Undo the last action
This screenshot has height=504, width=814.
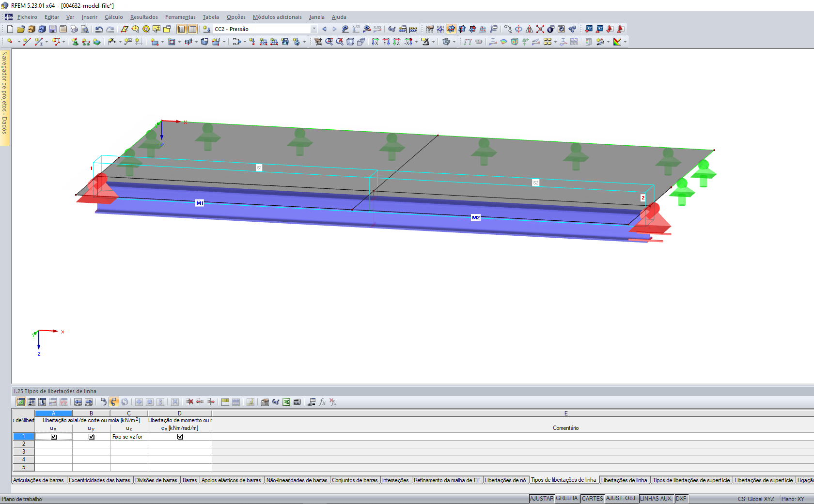coord(99,29)
